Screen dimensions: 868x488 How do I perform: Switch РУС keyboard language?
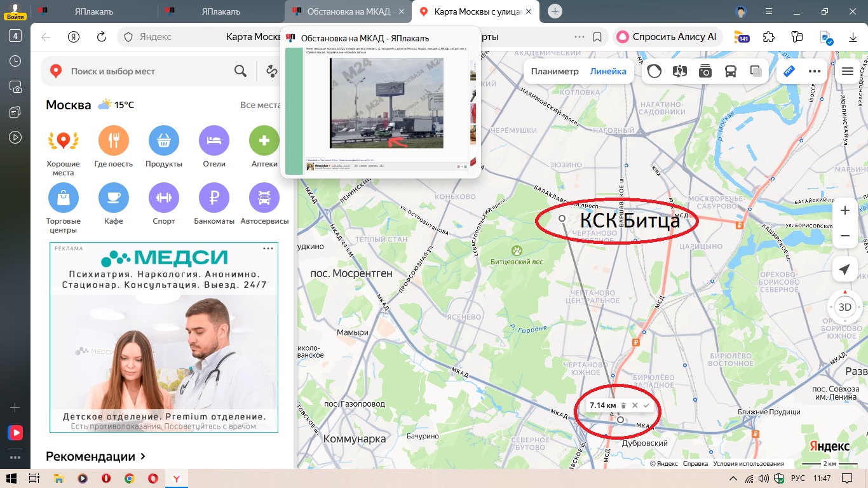click(798, 478)
